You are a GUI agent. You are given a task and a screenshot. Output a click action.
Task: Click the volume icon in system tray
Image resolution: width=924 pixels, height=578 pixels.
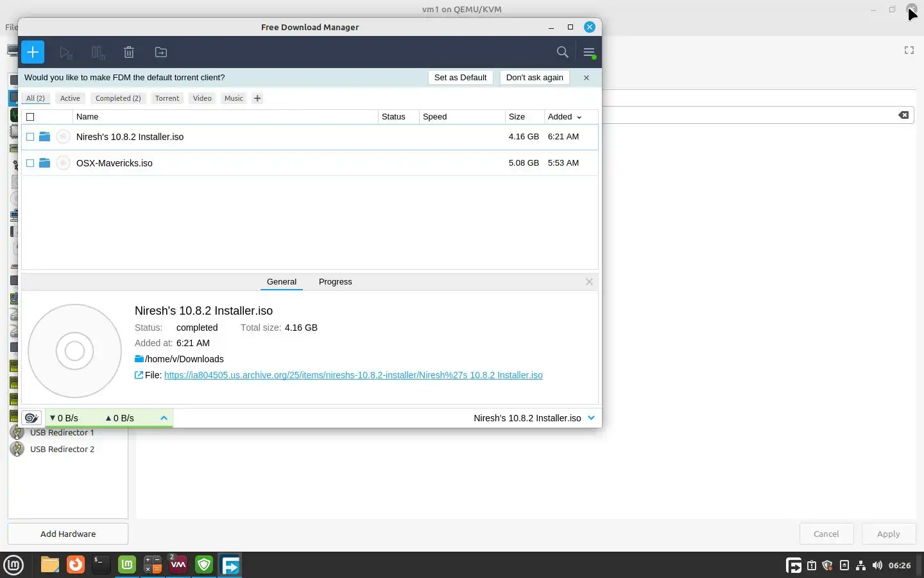pos(877,566)
